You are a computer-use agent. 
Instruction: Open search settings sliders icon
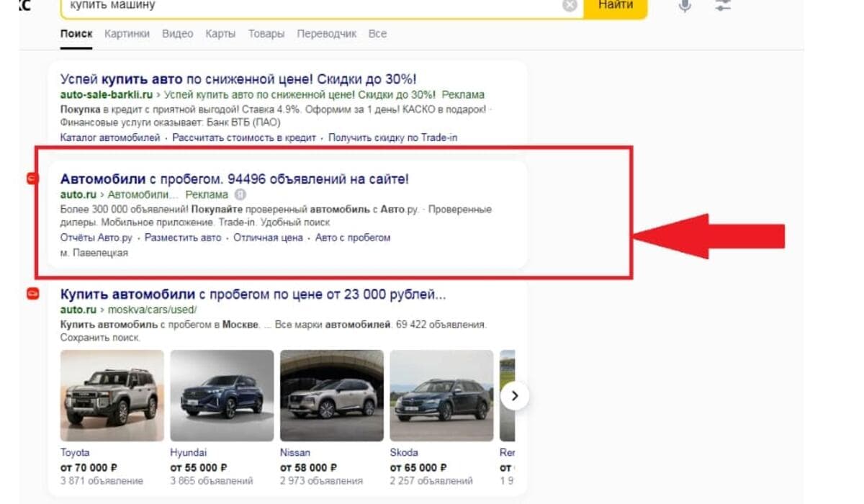723,5
